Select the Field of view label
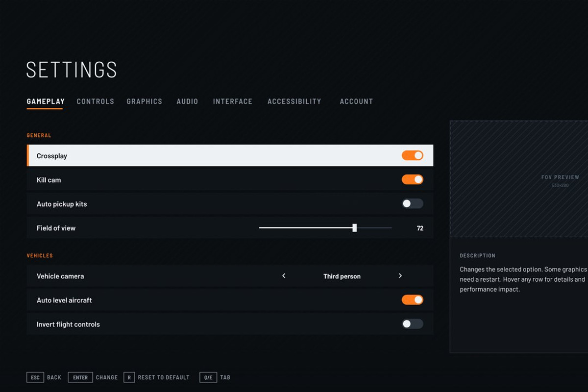588x392 pixels. (x=56, y=228)
